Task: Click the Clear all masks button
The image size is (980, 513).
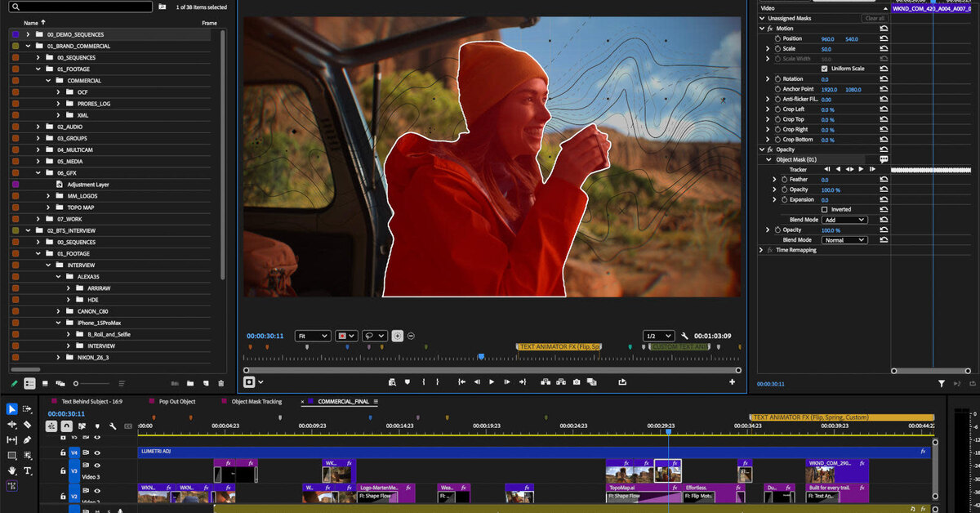Action: coord(874,18)
